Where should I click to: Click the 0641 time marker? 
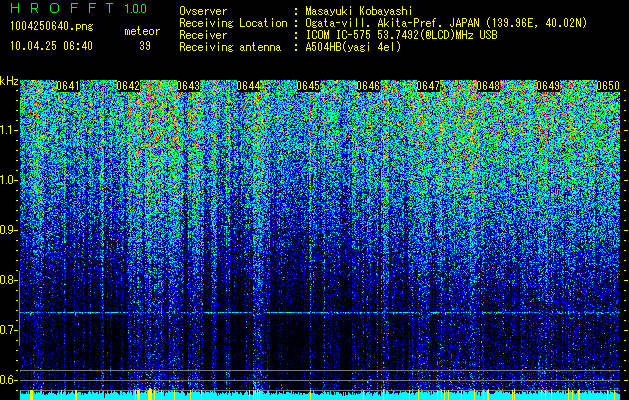[68, 86]
